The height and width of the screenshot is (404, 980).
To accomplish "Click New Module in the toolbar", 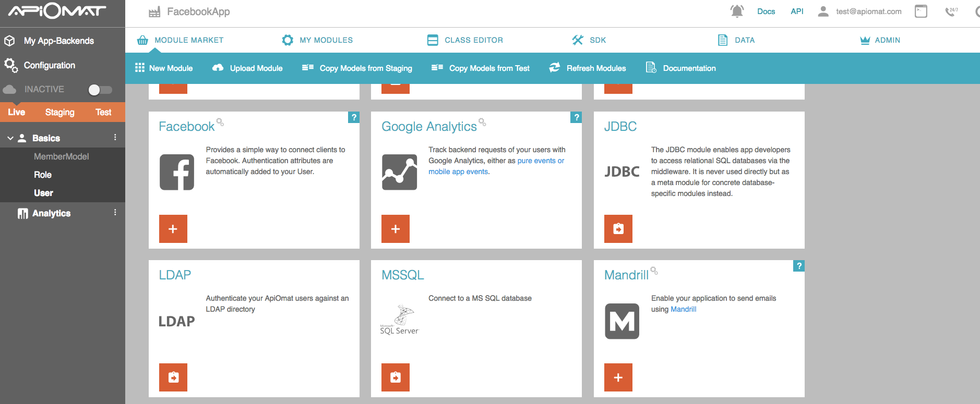I will click(x=164, y=68).
